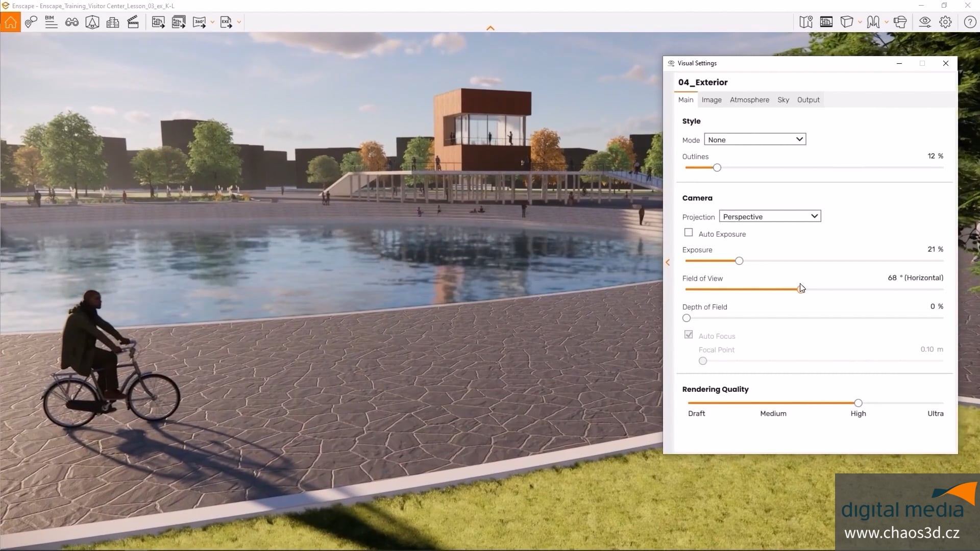Open the Style Mode dropdown
The height and width of the screenshot is (551, 980).
click(x=755, y=139)
